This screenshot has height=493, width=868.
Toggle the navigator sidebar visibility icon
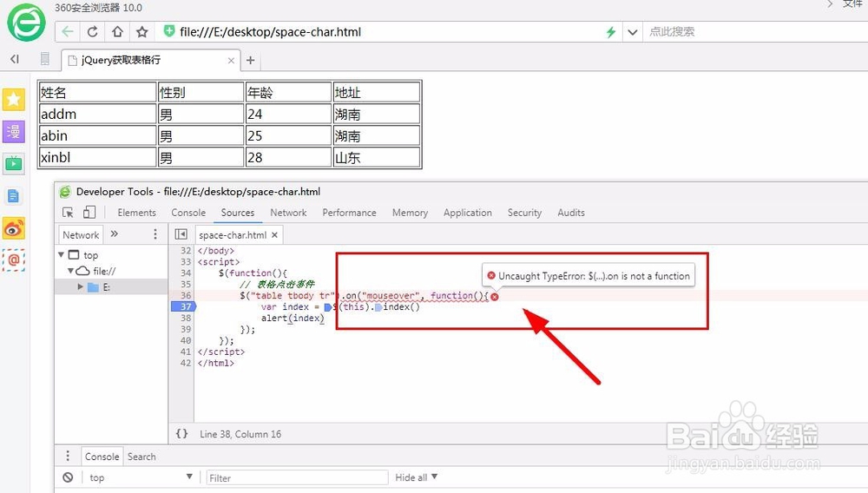point(181,234)
